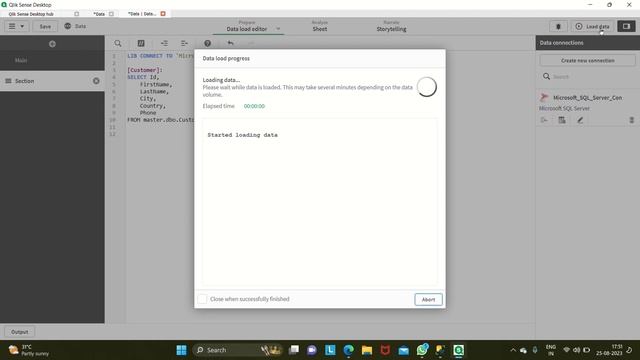Click the Load data button
The height and width of the screenshot is (360, 640).
pyautogui.click(x=592, y=27)
